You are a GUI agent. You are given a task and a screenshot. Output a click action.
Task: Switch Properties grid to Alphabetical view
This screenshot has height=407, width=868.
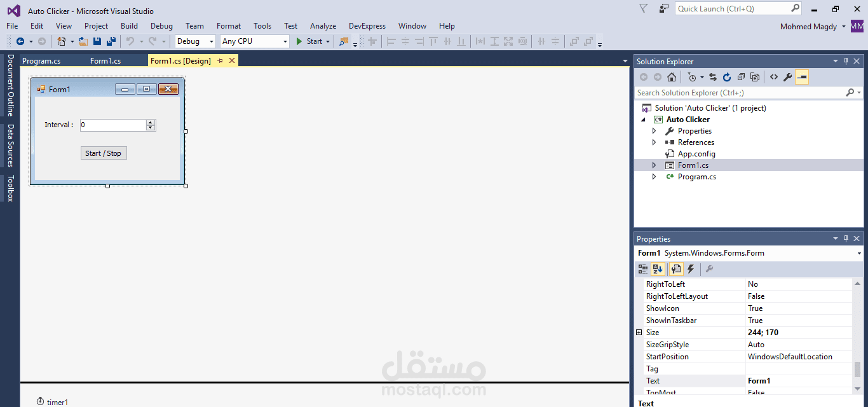pos(658,269)
